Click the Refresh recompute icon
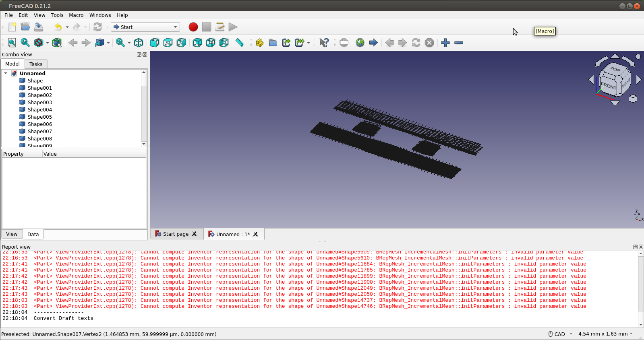Image resolution: width=644 pixels, height=340 pixels. [97, 27]
